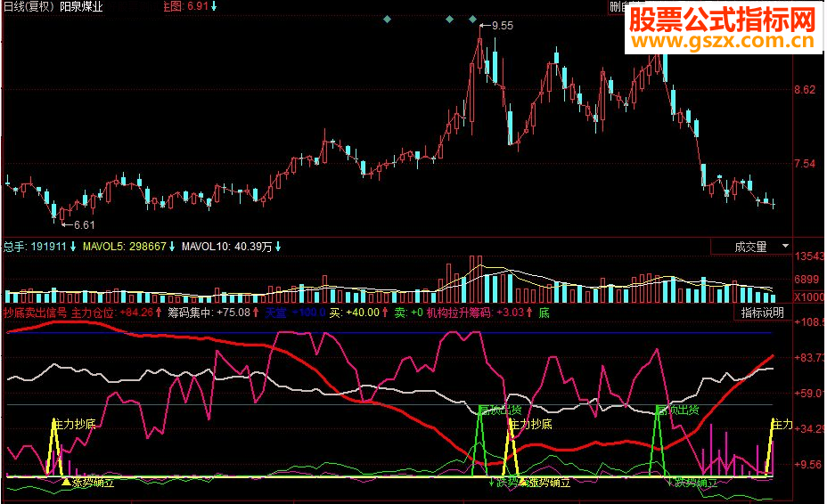
Task: Click the second teal diamond marker
Action: [x=449, y=20]
